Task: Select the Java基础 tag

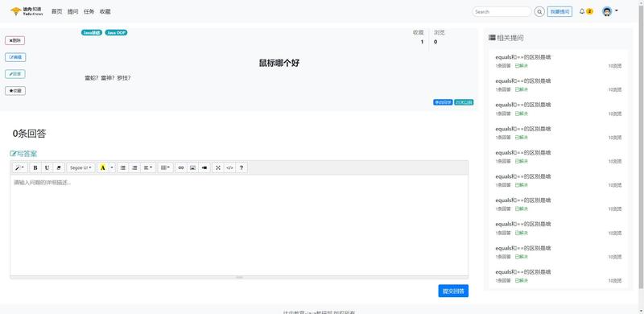Action: (92, 32)
